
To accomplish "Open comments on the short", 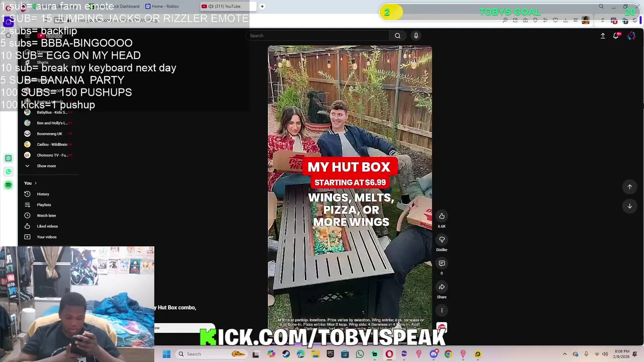I will [442, 263].
